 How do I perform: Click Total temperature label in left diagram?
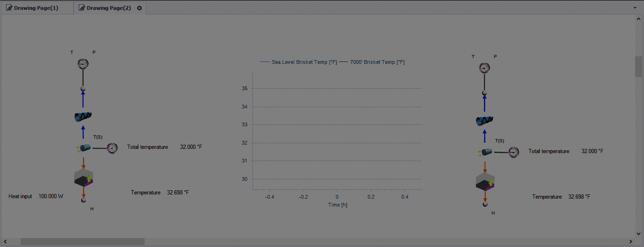(x=147, y=147)
